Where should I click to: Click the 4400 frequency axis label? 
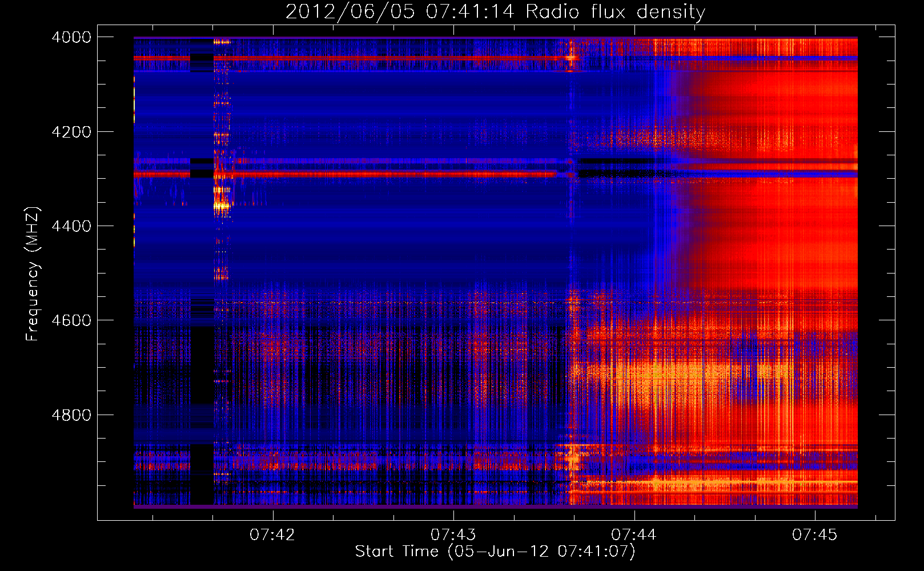tap(71, 226)
